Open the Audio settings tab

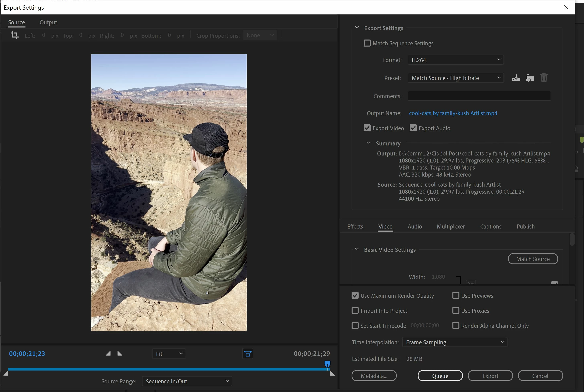[x=415, y=226]
